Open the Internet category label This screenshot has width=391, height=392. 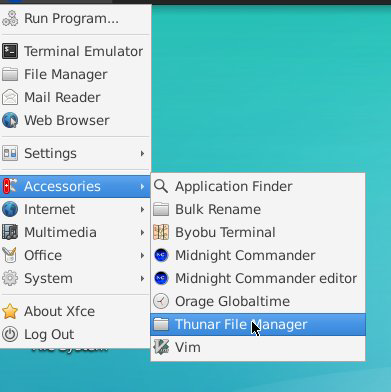49,209
